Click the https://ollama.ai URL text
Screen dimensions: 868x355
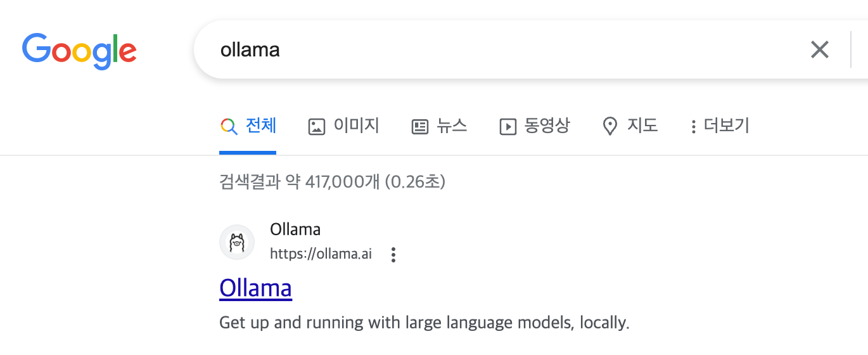click(x=321, y=254)
